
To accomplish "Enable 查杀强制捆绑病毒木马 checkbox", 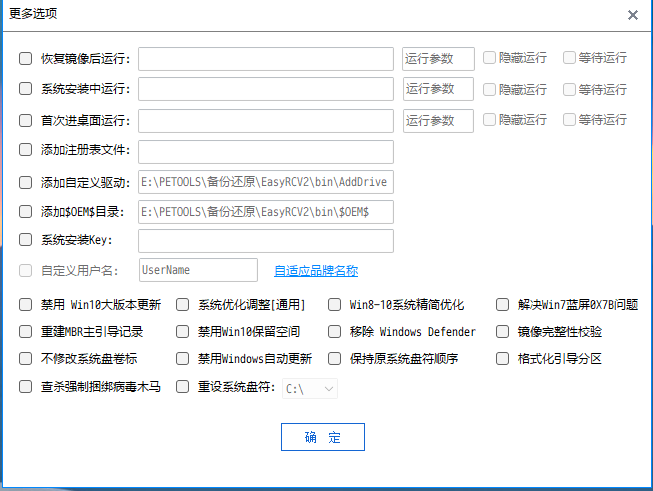I will click(x=25, y=386).
